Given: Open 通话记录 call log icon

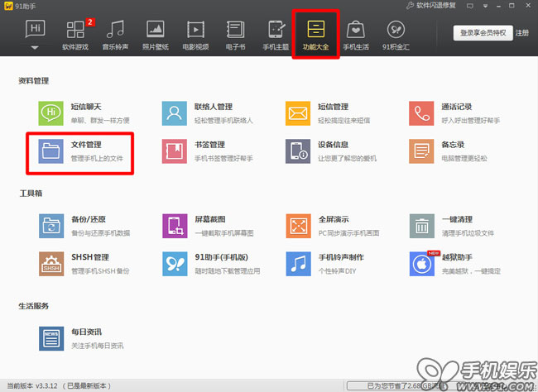Looking at the screenshot, I should (x=422, y=112).
